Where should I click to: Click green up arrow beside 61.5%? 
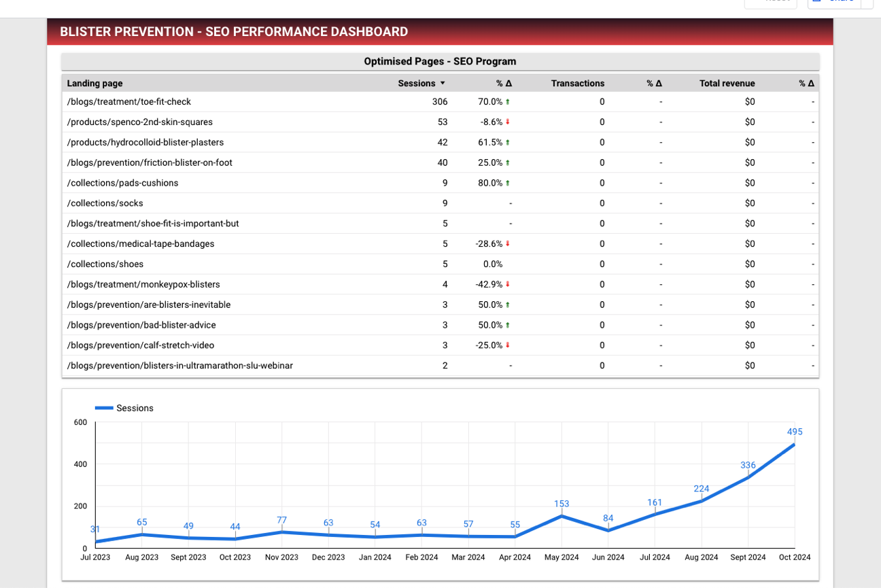point(508,143)
